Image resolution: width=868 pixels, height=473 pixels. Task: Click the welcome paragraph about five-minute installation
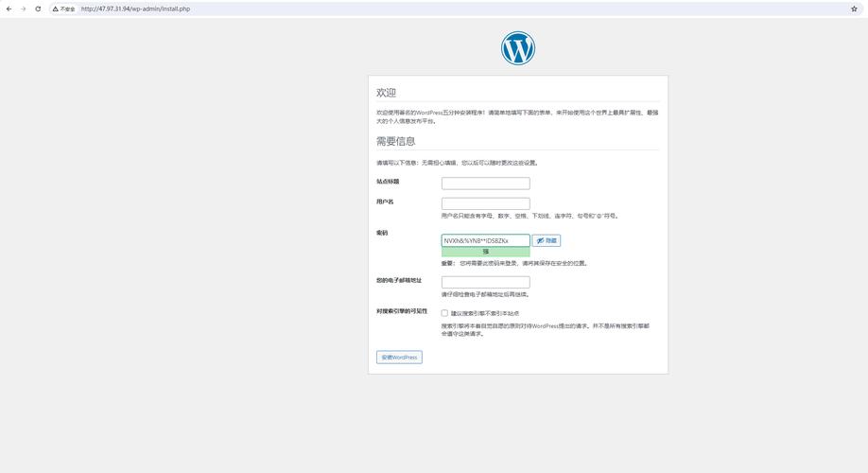[x=517, y=116]
